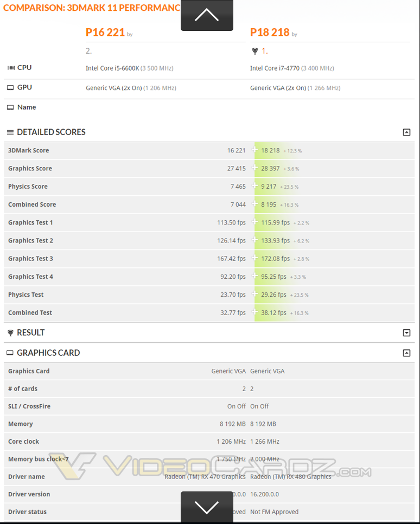Screen dimensions: 420x524
Task: Click the plus icon in Graphics Test 3 row
Action: 255,258
